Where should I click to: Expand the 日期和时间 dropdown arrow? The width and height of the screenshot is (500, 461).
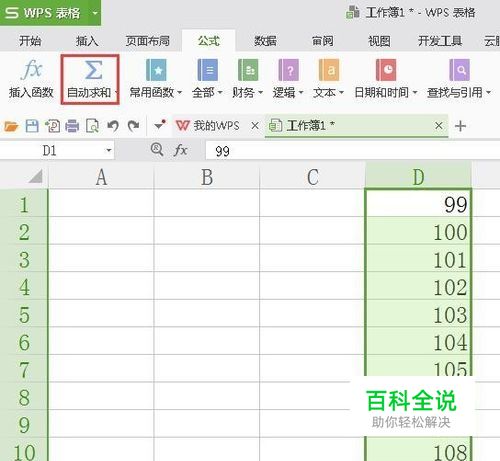(x=415, y=92)
